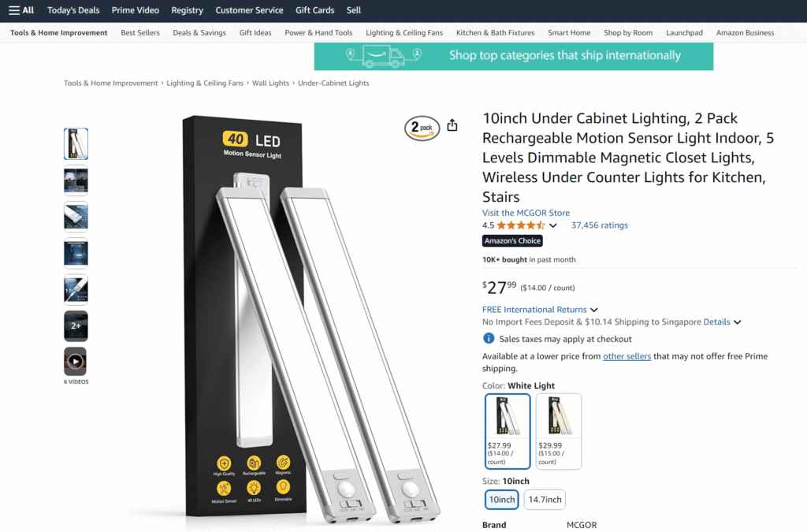Select the 10inch size option

click(502, 500)
